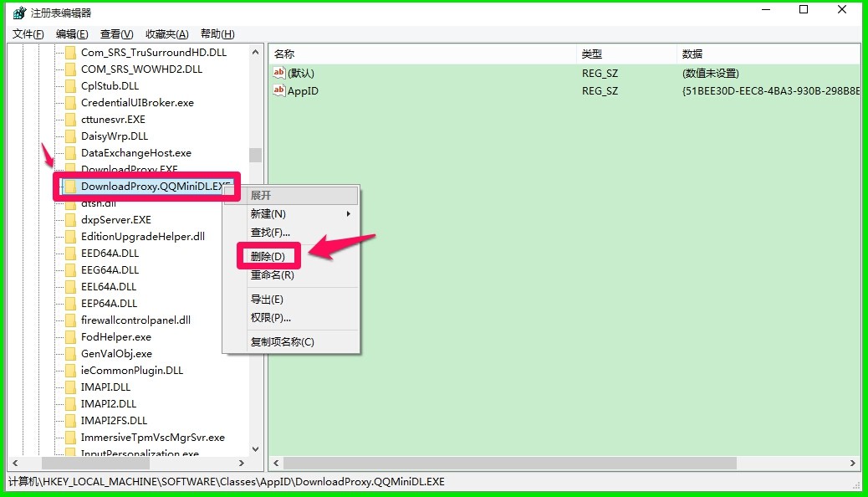This screenshot has width=868, height=497.
Task: Click the DataExchangeHost.exe folder icon
Action: [70, 152]
